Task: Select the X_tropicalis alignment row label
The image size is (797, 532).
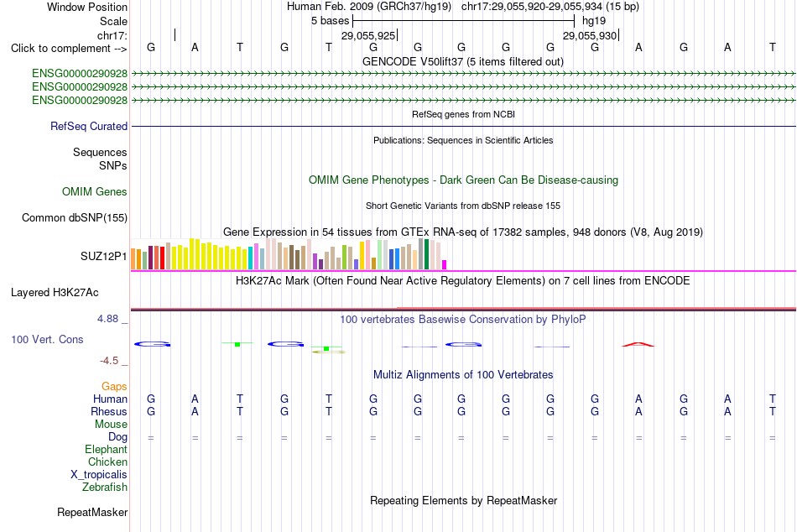Action: tap(99, 475)
